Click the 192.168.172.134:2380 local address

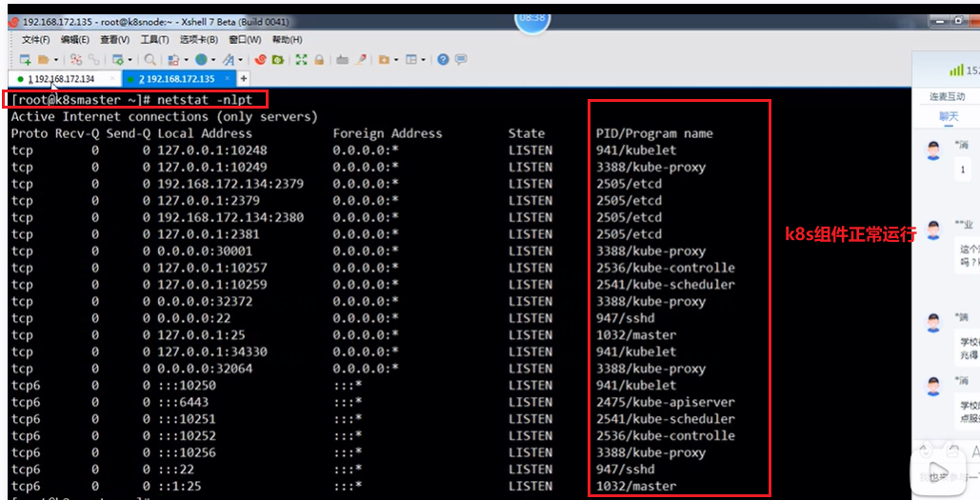230,217
